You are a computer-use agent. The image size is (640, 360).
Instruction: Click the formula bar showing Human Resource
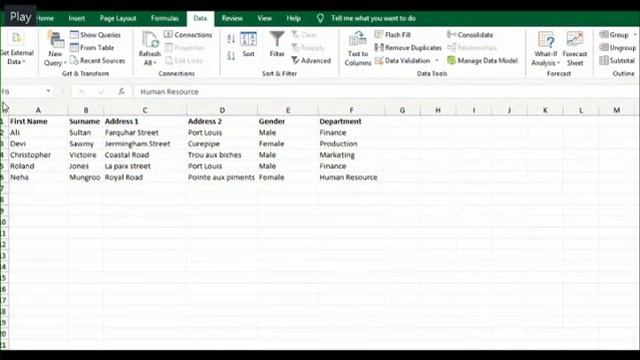click(x=386, y=91)
